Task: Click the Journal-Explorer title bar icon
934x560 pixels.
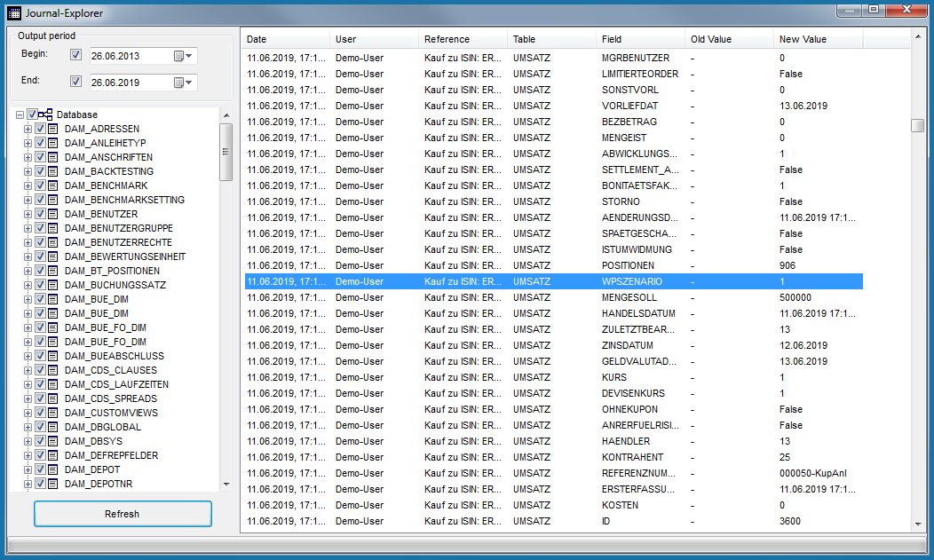Action: tap(13, 13)
